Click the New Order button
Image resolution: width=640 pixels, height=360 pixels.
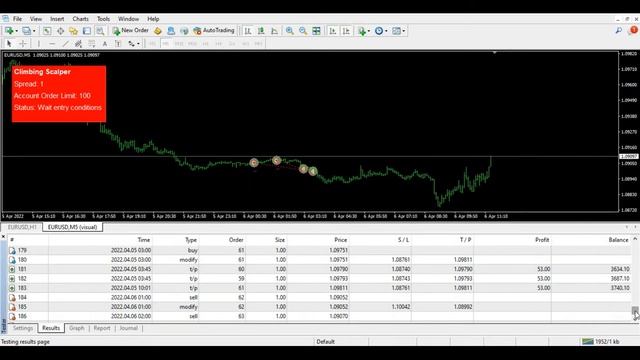[x=131, y=31]
